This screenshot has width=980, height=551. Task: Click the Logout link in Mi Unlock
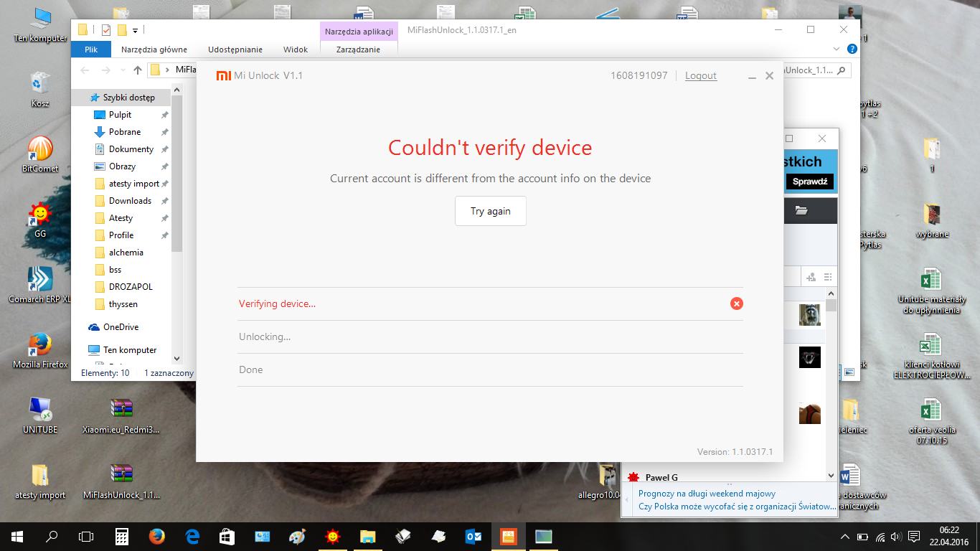(x=700, y=75)
